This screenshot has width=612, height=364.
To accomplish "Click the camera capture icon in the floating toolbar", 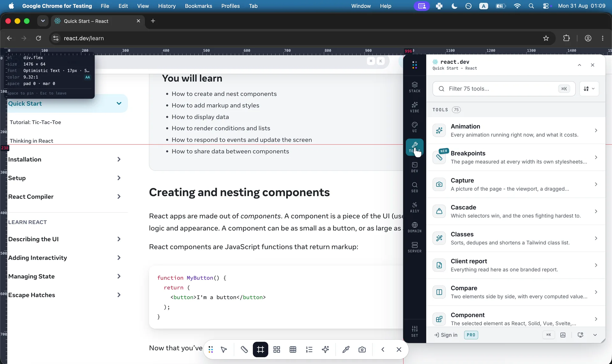I will pyautogui.click(x=362, y=350).
